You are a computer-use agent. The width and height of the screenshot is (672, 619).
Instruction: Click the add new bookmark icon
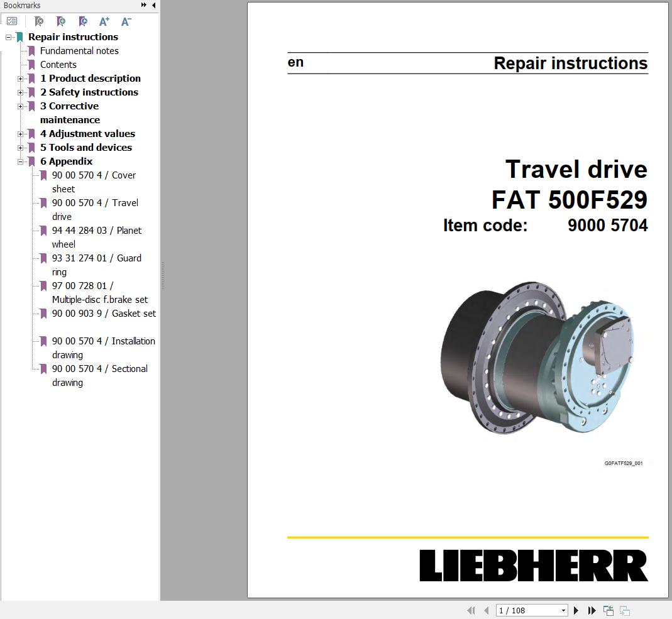click(x=61, y=21)
